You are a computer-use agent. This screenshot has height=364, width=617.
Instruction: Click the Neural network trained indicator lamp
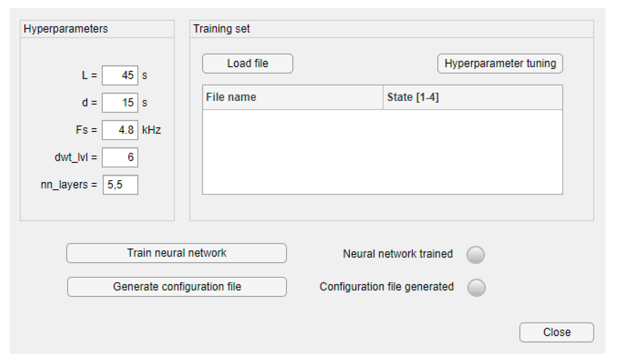tap(475, 255)
